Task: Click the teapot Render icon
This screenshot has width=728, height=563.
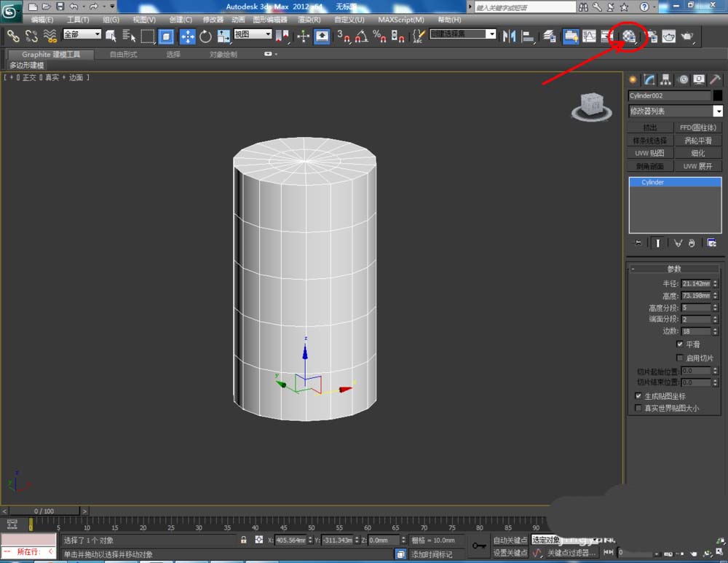Action: (686, 36)
